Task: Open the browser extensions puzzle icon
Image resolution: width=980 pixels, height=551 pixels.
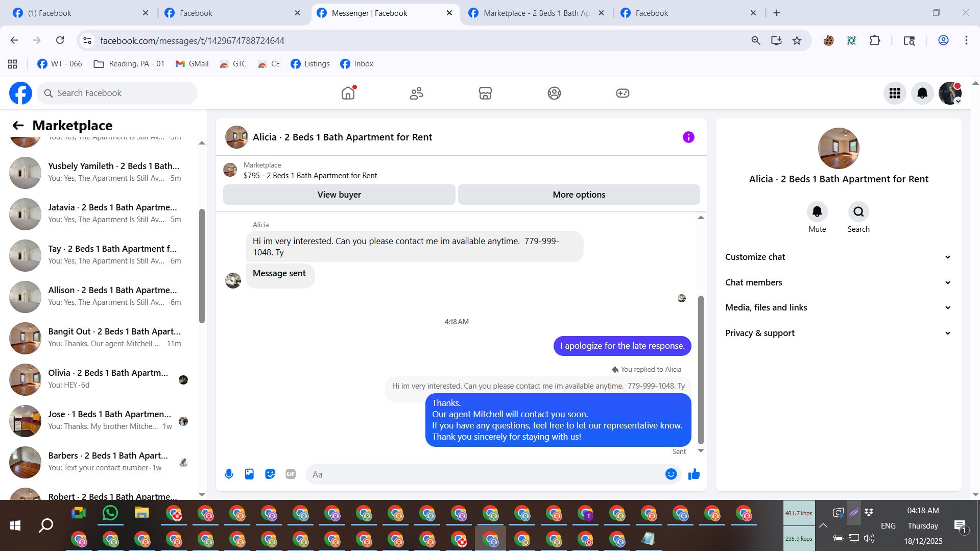Action: click(875, 40)
